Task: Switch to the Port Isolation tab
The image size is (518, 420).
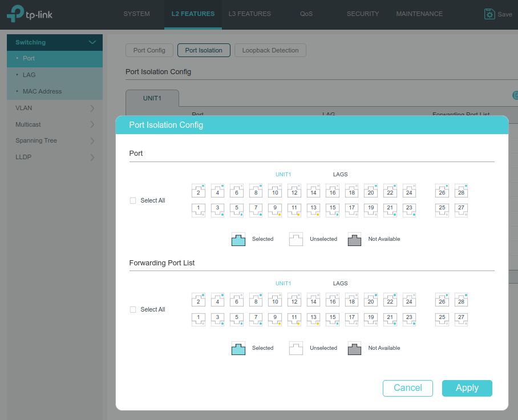Action: click(x=204, y=50)
